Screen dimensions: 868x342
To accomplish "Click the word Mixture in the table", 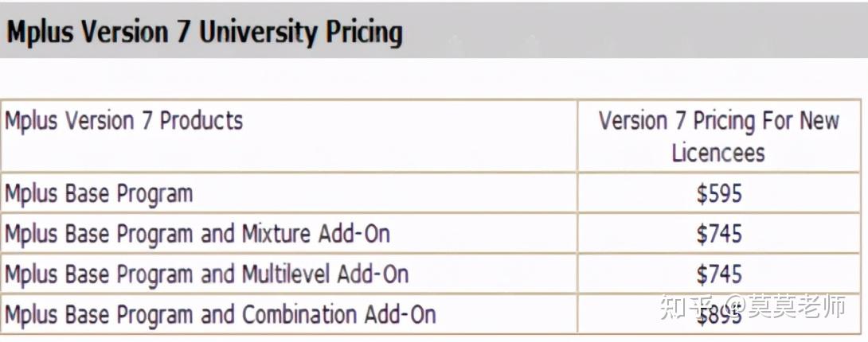I will point(274,234).
